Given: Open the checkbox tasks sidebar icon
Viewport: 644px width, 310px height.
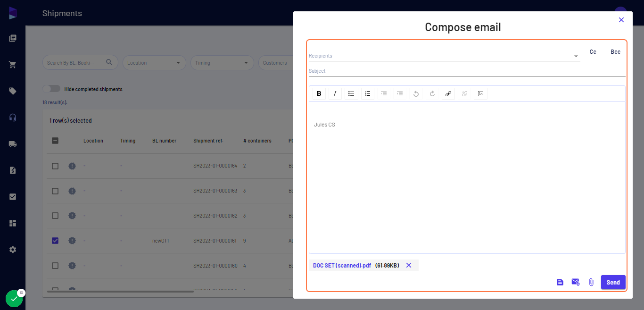Looking at the screenshot, I should 13,197.
